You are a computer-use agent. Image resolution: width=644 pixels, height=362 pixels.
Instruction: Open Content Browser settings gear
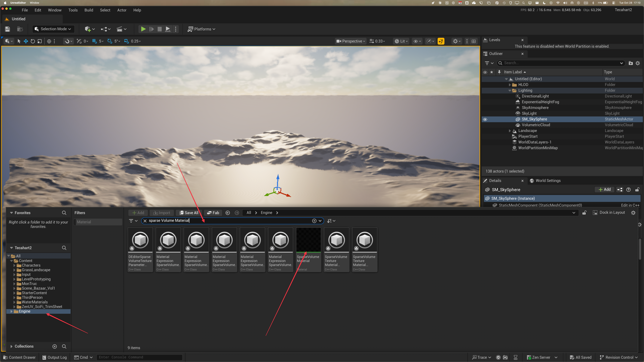tap(633, 213)
